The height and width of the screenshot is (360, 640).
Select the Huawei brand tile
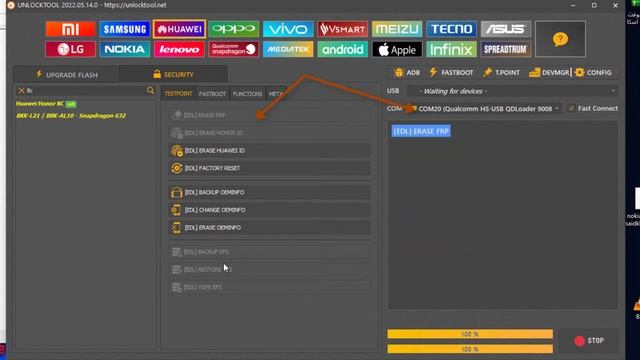[179, 29]
